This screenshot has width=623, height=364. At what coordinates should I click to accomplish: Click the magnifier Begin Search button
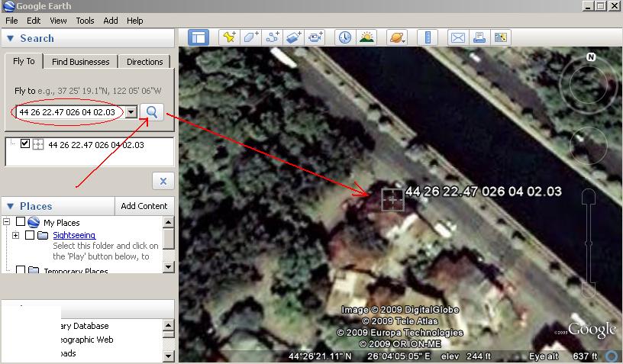(152, 112)
